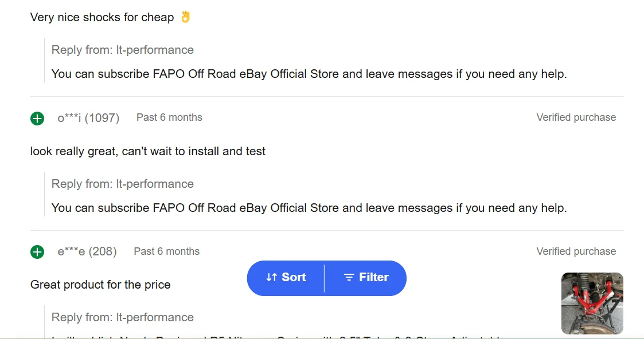
Task: Open the Filter options menu
Action: click(366, 278)
